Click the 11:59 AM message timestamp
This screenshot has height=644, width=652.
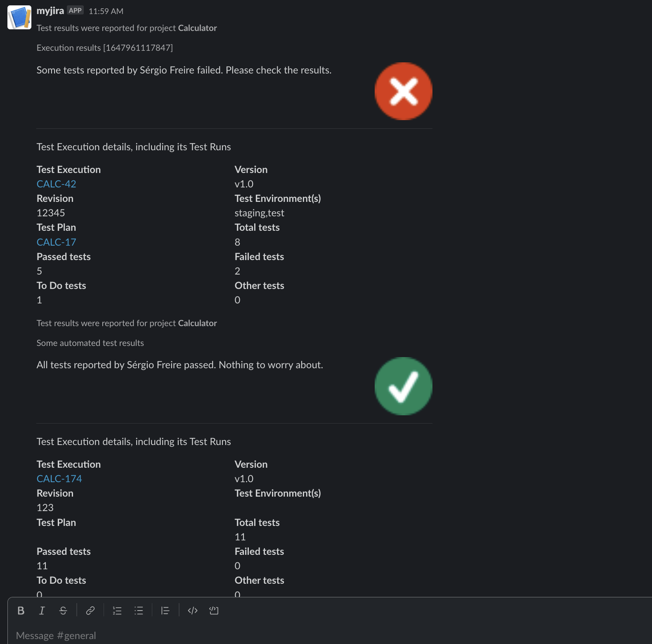click(x=106, y=11)
